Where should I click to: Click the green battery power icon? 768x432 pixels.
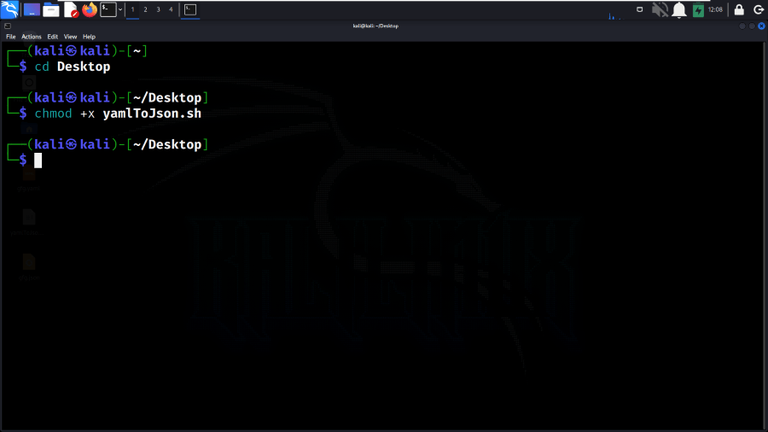[698, 10]
